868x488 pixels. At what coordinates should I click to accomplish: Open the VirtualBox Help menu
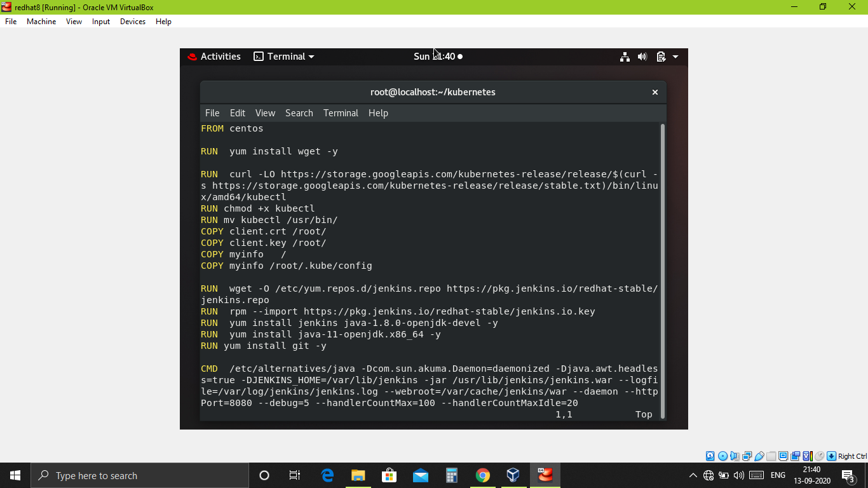click(163, 22)
